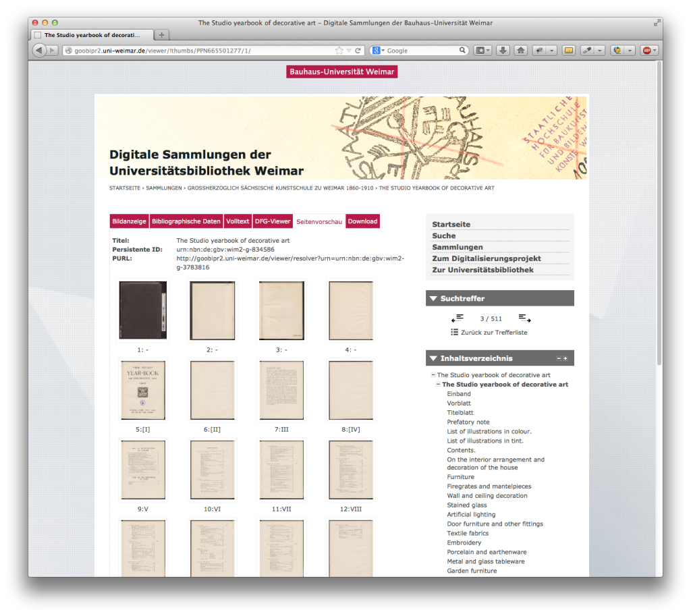Open the Sammlungen sidebar link

458,247
